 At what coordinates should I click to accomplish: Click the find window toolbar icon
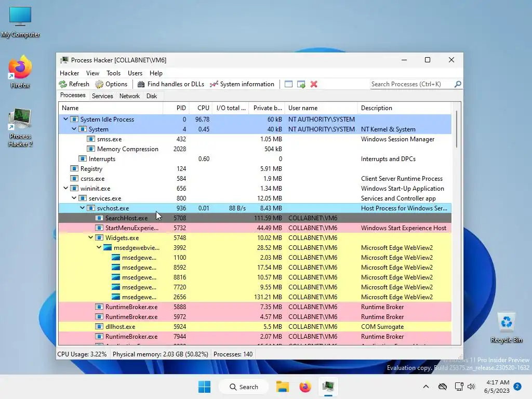pyautogui.click(x=288, y=84)
